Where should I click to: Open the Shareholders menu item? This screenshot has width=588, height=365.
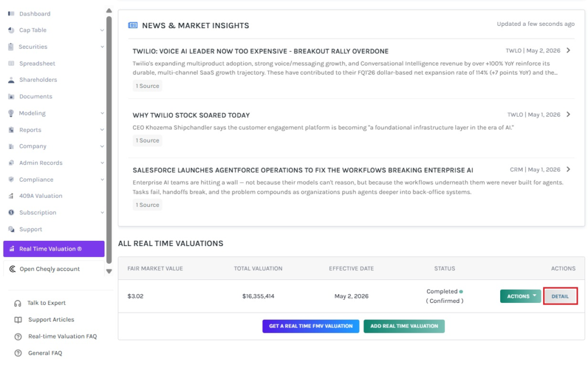pyautogui.click(x=38, y=79)
